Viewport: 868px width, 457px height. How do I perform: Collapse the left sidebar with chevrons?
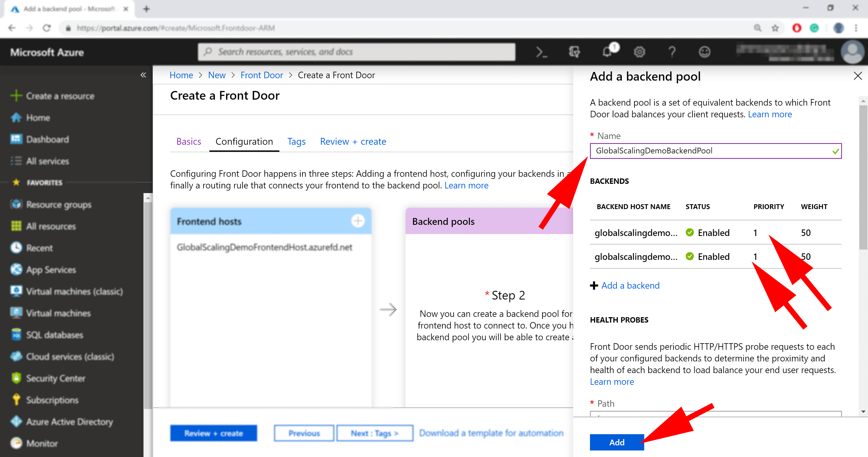click(143, 75)
